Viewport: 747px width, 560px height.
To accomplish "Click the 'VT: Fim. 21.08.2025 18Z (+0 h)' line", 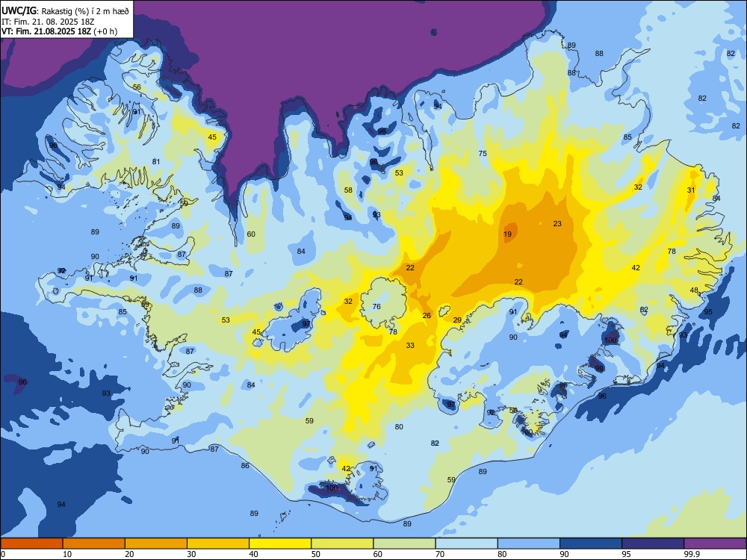I will coord(59,32).
